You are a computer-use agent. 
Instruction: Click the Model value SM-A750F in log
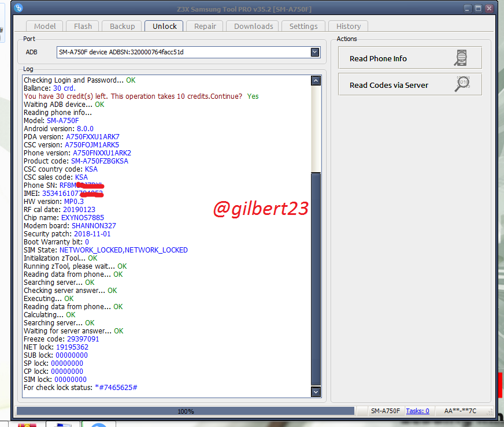tap(62, 121)
